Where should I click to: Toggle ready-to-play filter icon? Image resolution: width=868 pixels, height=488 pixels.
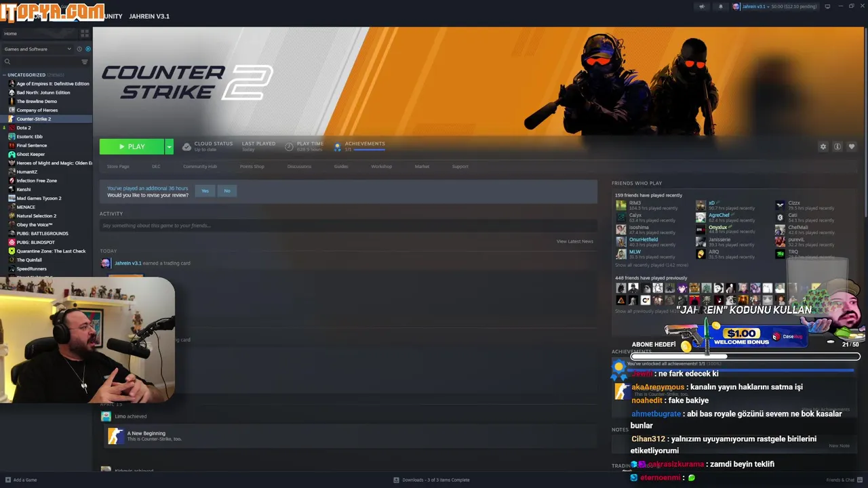(x=87, y=49)
